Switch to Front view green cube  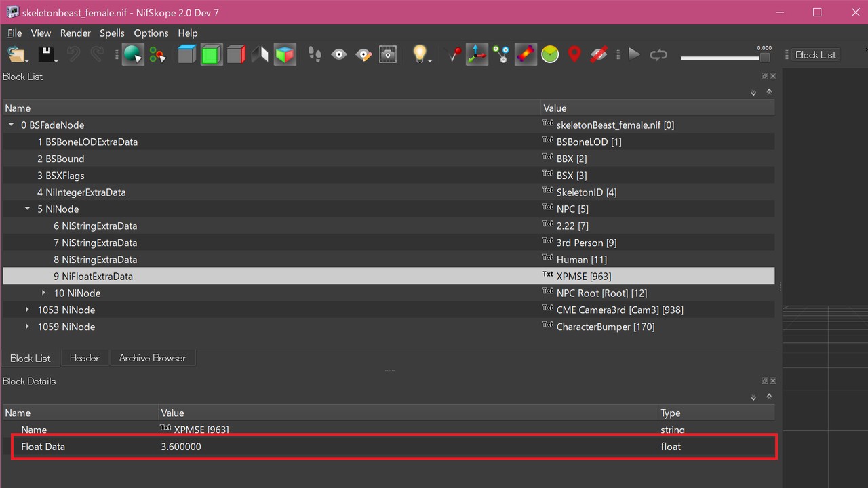click(212, 55)
